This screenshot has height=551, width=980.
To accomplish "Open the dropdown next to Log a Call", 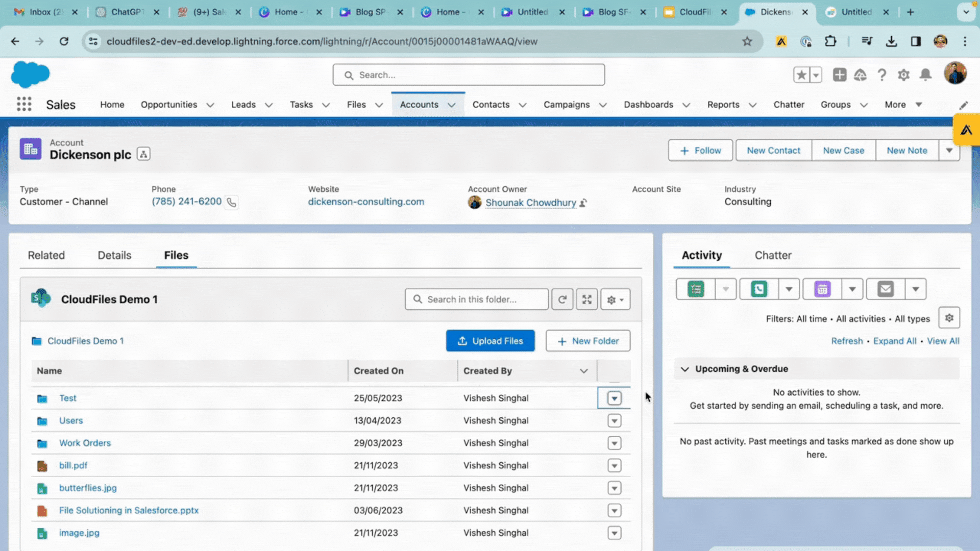I will (789, 289).
